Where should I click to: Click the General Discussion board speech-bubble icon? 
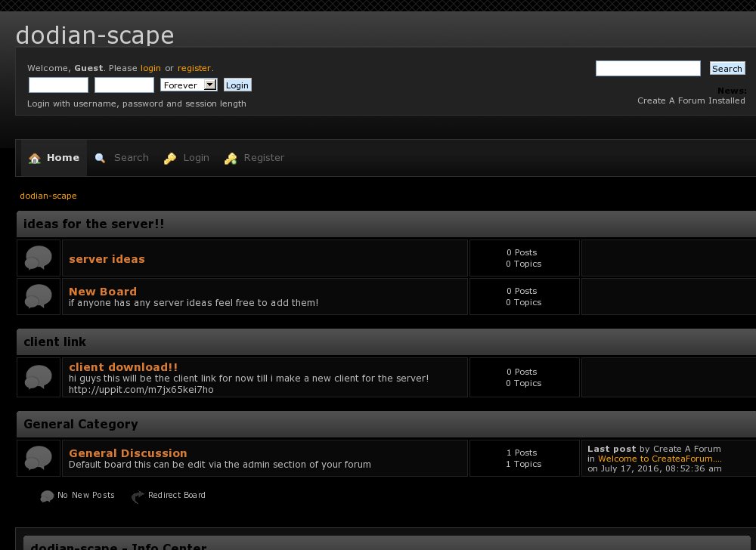pos(39,458)
